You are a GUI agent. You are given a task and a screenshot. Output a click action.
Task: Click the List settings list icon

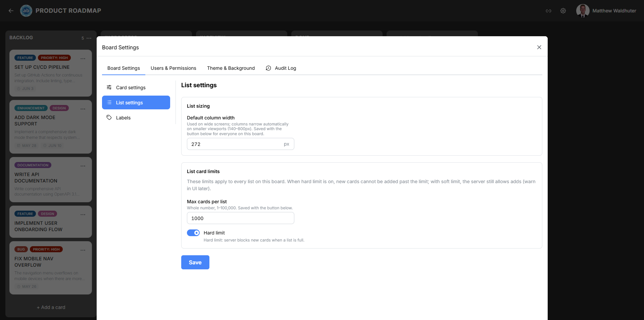pyautogui.click(x=109, y=102)
